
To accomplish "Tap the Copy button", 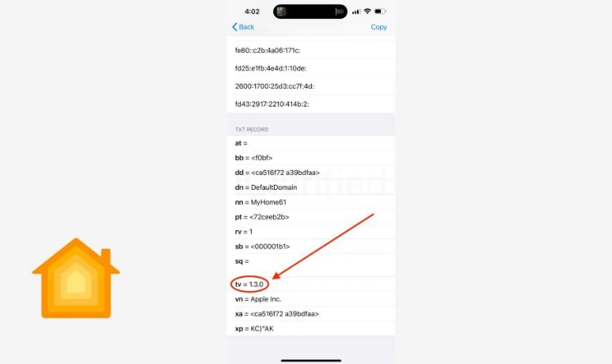I will [x=378, y=27].
